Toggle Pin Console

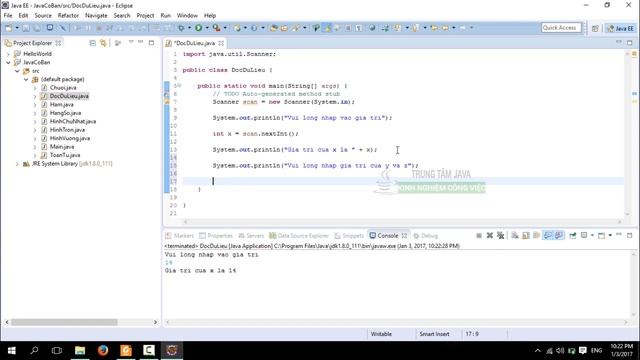573,236
